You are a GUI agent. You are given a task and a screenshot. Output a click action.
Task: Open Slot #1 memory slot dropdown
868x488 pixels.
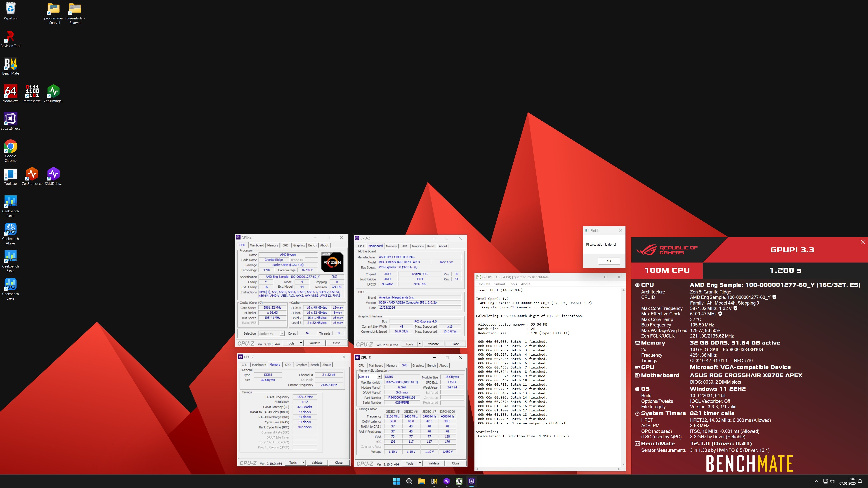370,377
